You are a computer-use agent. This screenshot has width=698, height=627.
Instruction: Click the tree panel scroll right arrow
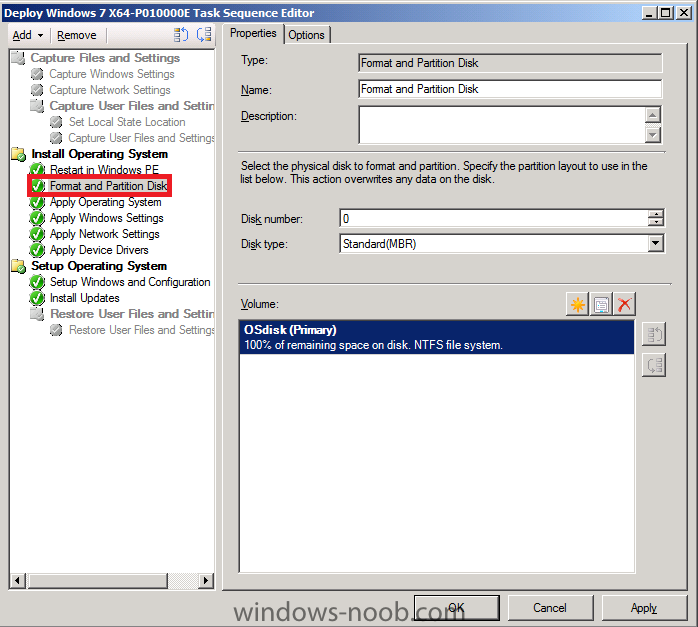coord(206,580)
